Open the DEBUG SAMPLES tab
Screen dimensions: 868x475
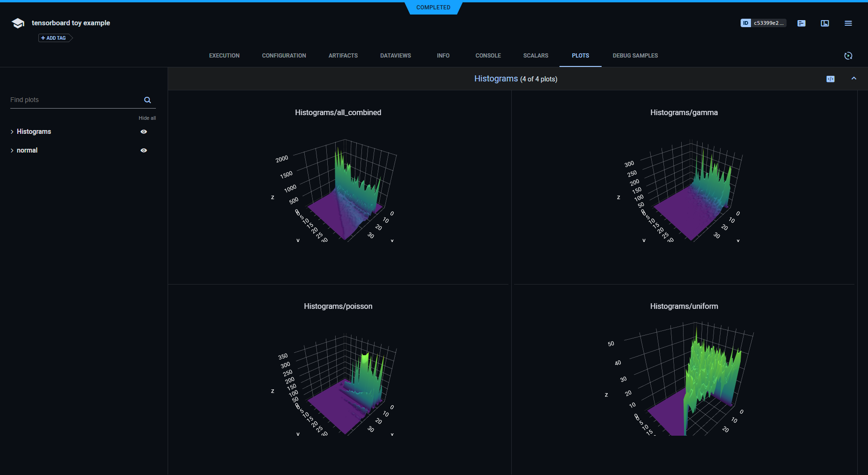click(635, 56)
